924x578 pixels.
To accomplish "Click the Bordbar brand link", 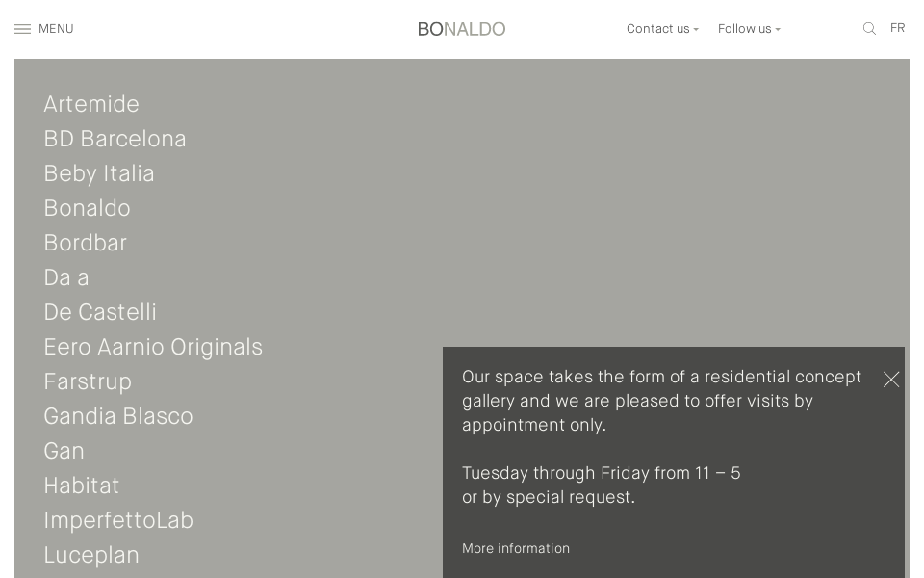I will tap(85, 243).
